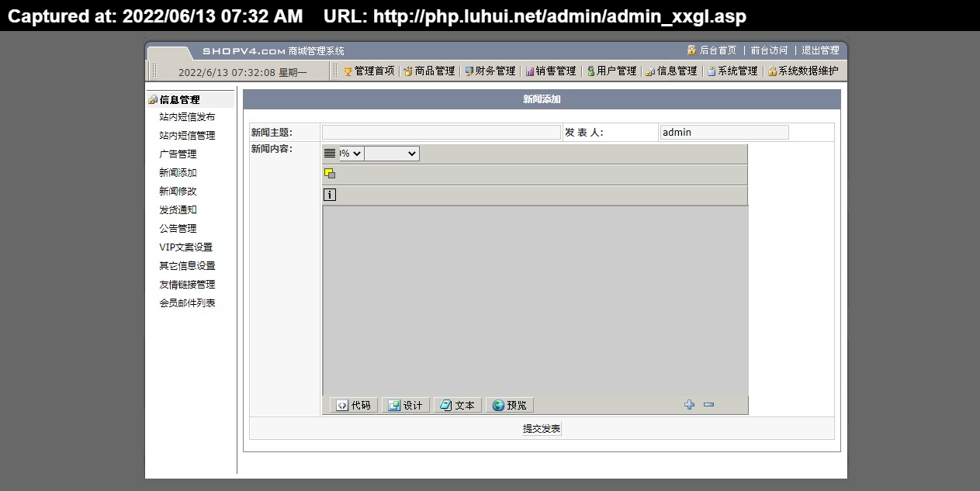Click the minus shrink-editor icon

[708, 404]
